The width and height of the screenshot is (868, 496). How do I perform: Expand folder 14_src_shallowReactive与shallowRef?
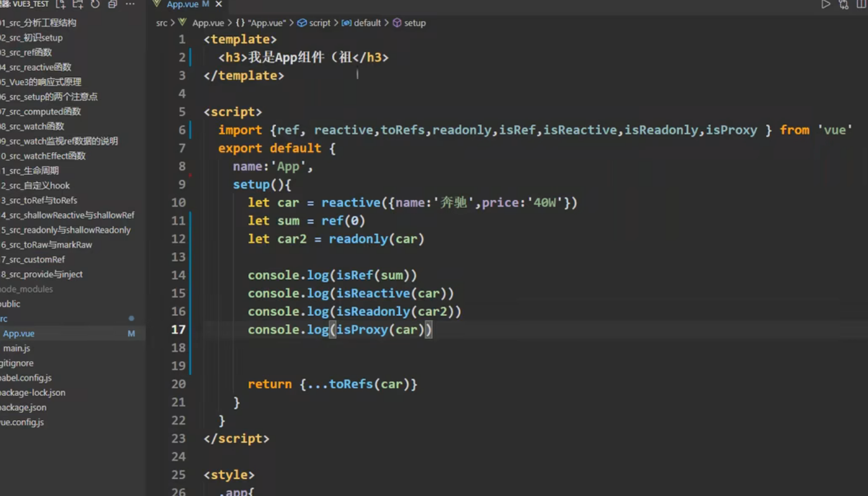click(x=67, y=215)
